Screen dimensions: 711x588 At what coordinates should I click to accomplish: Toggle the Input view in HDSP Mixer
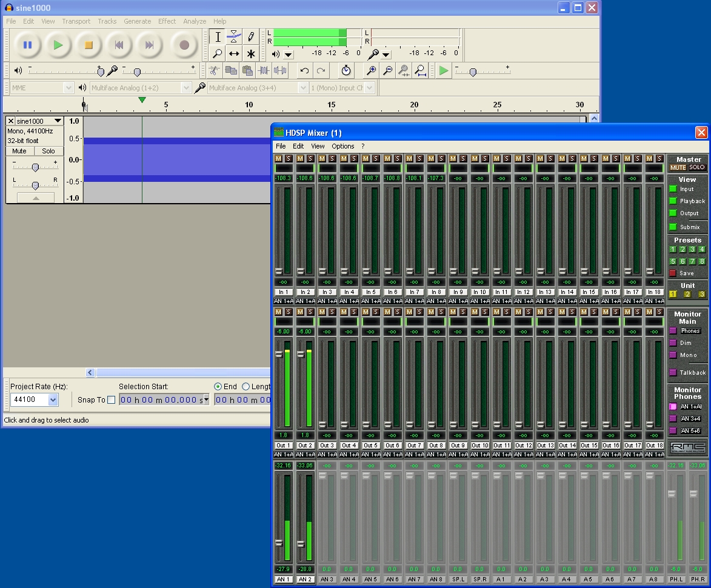[x=673, y=189]
